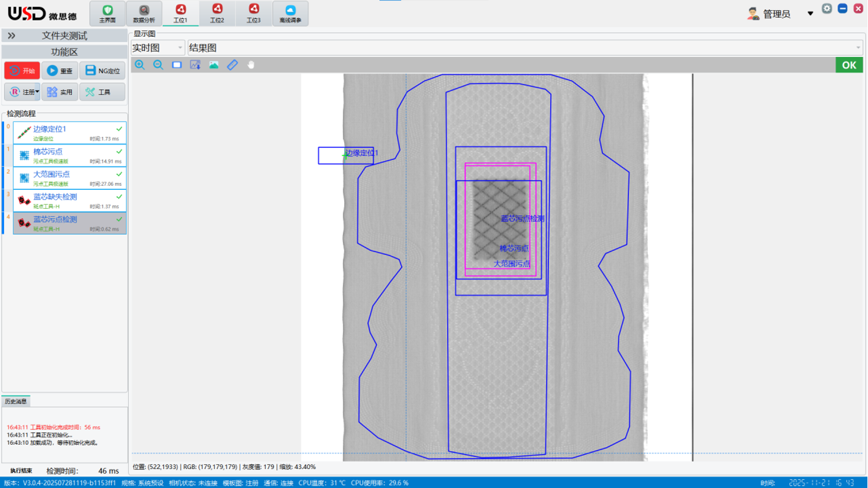Select the 棉芯污点 detection step
Image resolution: width=868 pixels, height=488 pixels.
[x=69, y=155]
